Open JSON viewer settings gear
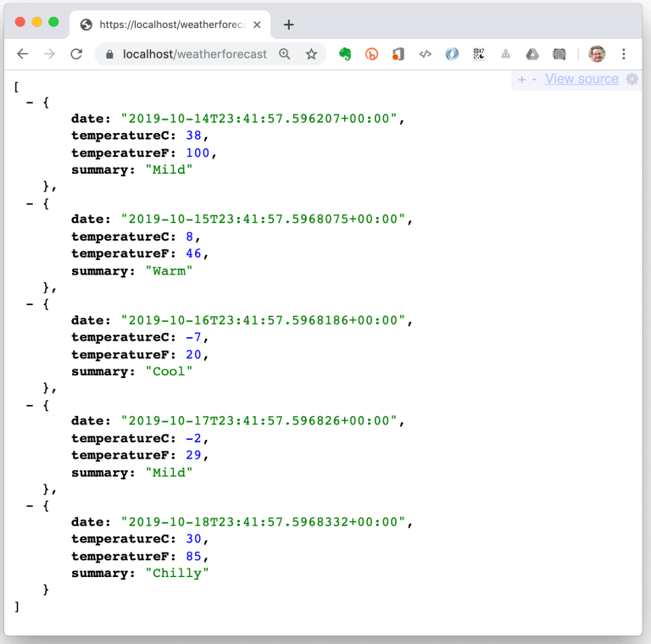The height and width of the screenshot is (644, 651). [632, 79]
